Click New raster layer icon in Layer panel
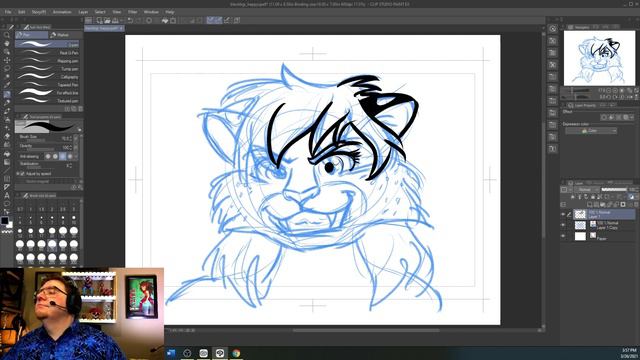 589,204
